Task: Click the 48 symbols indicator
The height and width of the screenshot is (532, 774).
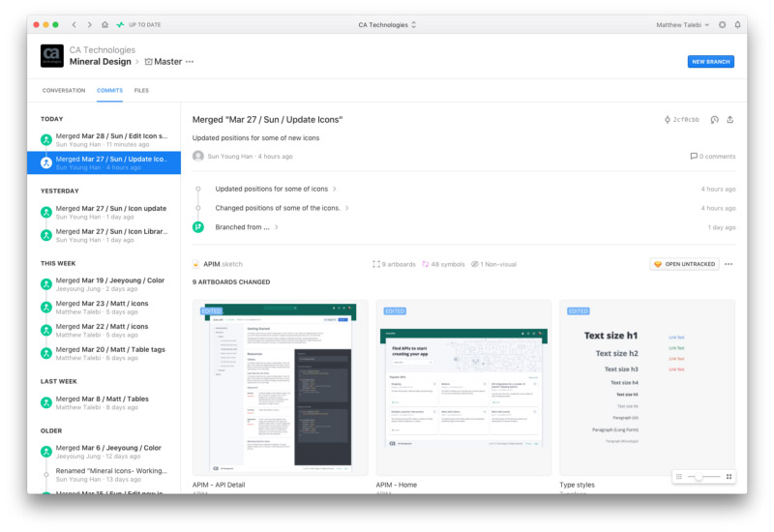Action: point(443,264)
